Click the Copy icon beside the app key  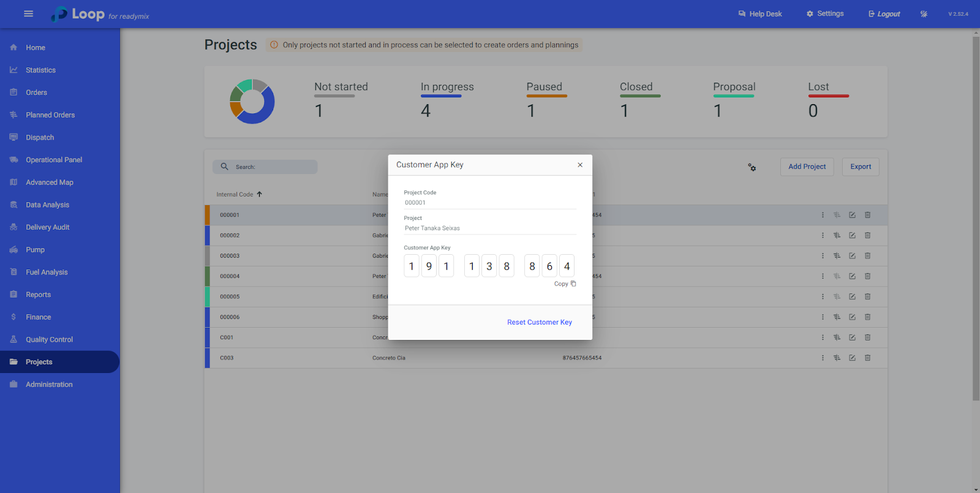573,284
